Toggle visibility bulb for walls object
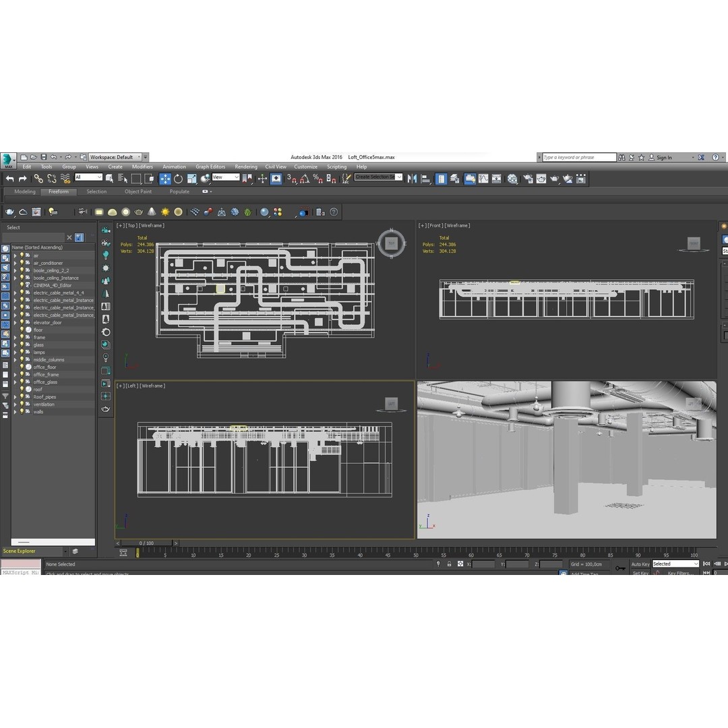Screen dimensions: 728x728 tap(22, 411)
